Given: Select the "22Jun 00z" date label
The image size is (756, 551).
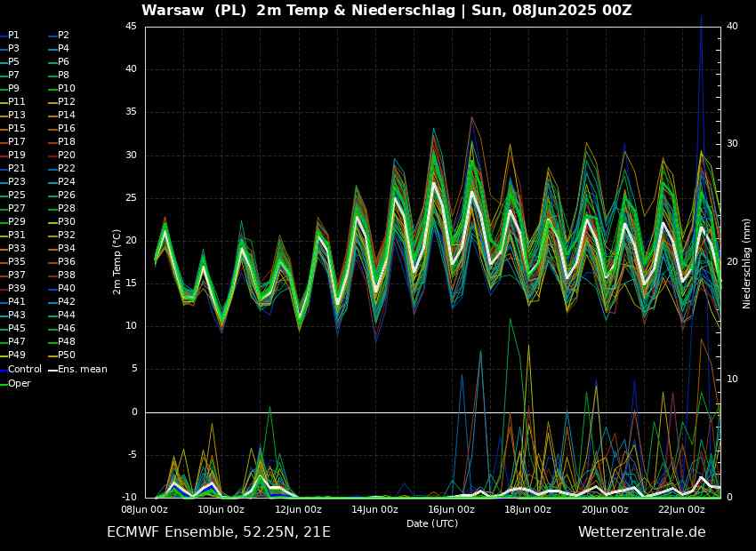Looking at the screenshot, I should pos(682,509).
